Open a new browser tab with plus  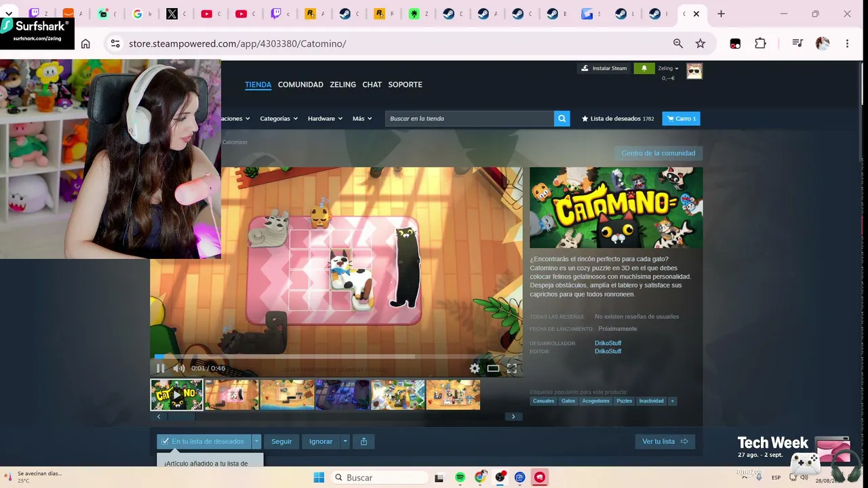tap(721, 14)
